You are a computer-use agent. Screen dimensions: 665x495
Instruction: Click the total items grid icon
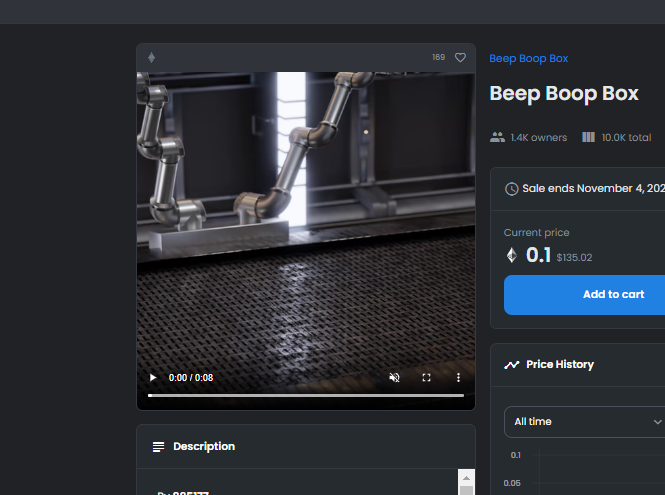(588, 137)
